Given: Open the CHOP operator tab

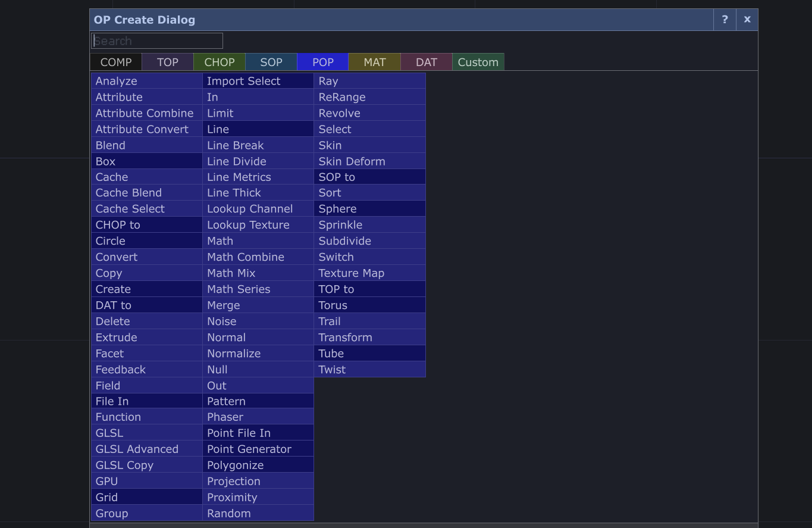Looking at the screenshot, I should pyautogui.click(x=220, y=63).
